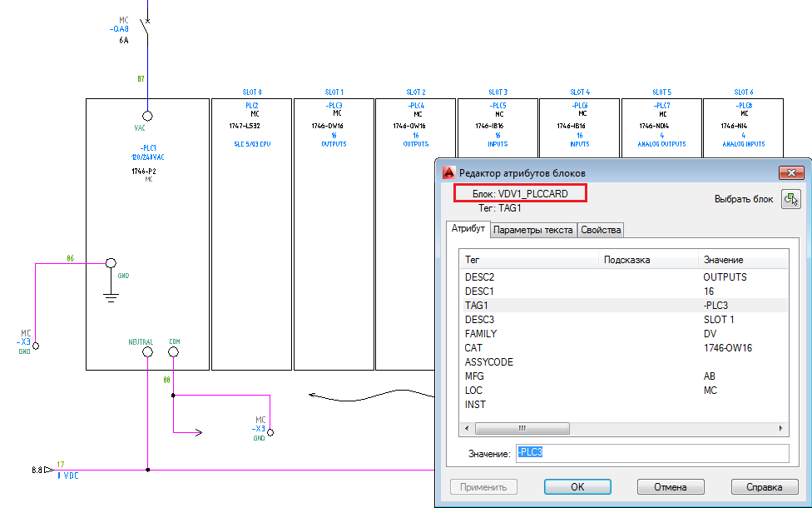Close the block attribute editor dialog
The image size is (812, 508).
tap(791, 172)
